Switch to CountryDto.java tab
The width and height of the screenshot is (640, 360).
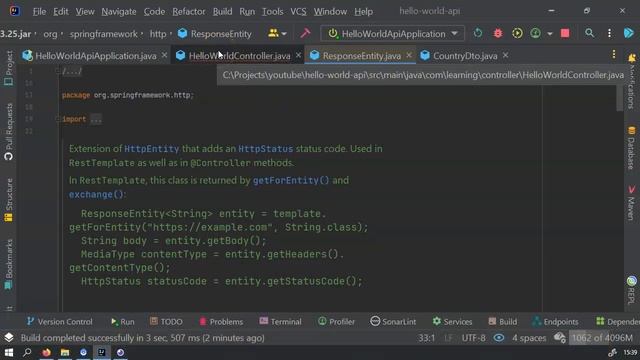click(465, 56)
